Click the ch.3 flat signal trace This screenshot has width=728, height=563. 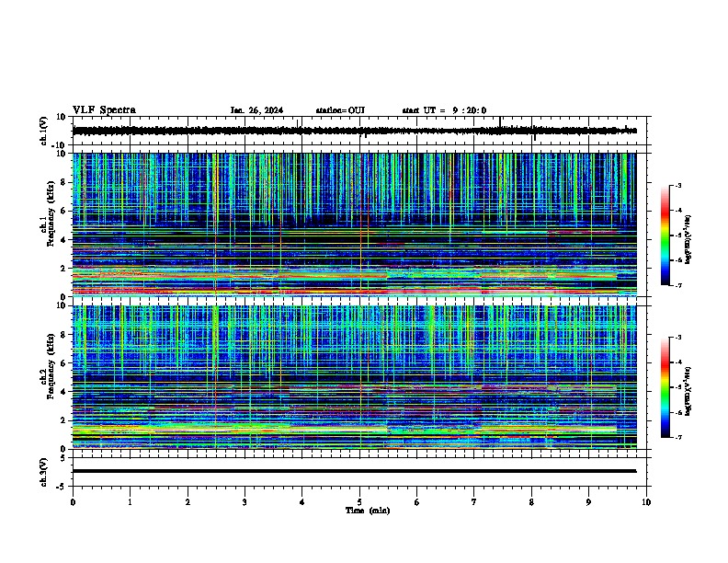click(x=354, y=471)
